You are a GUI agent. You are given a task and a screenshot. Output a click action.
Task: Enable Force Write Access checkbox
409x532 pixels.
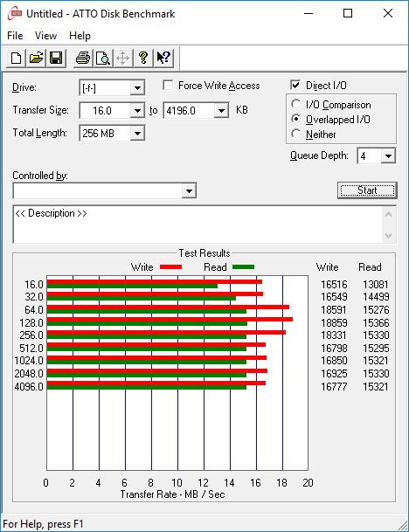coord(168,85)
